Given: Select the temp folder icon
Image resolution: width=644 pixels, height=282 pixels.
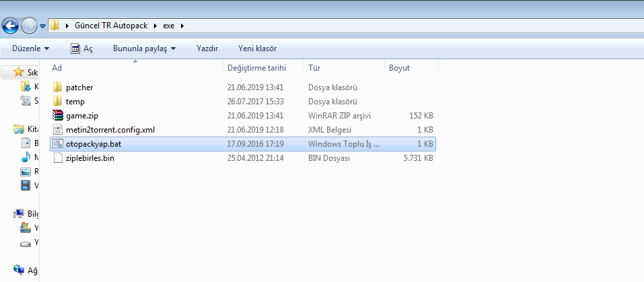Looking at the screenshot, I should click(x=57, y=102).
